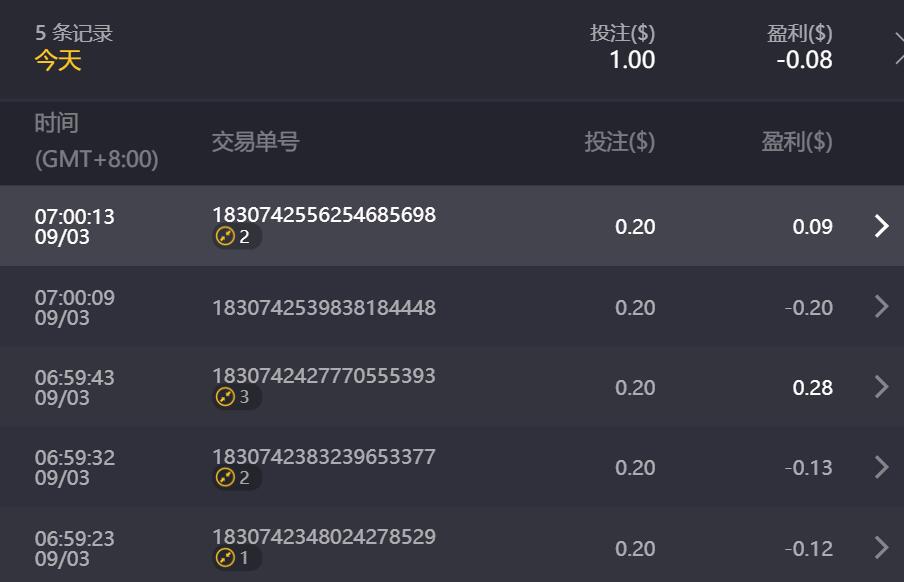
Task: Sort by the 盈利($) column header
Action: [796, 142]
